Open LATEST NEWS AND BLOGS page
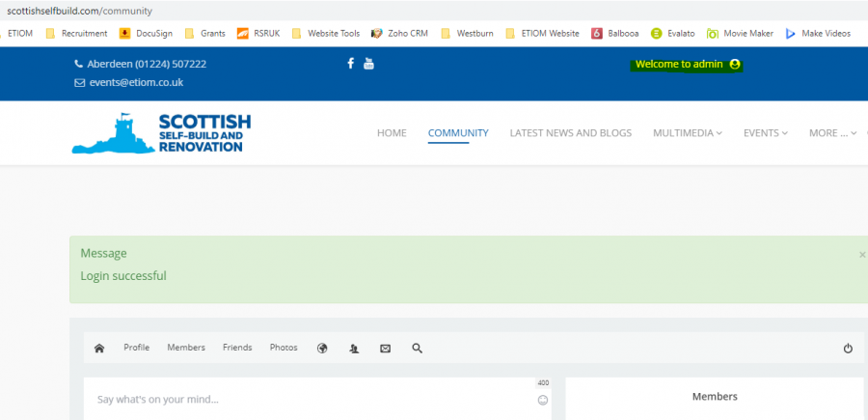Image resolution: width=868 pixels, height=420 pixels. click(571, 133)
